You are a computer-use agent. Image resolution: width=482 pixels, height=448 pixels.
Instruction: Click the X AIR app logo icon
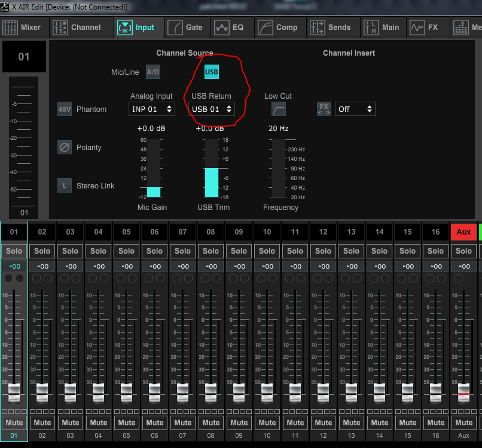pos(5,7)
